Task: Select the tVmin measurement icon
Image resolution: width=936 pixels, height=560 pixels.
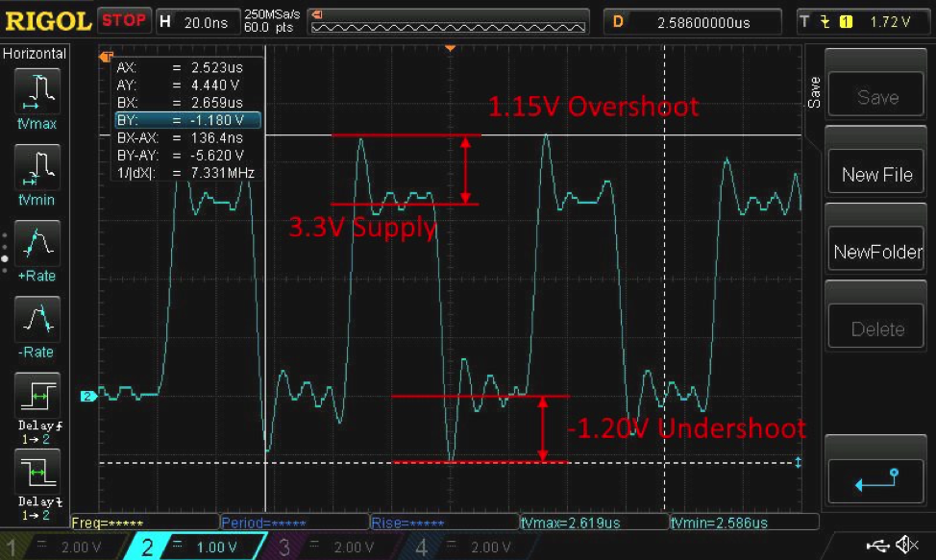Action: pos(36,167)
